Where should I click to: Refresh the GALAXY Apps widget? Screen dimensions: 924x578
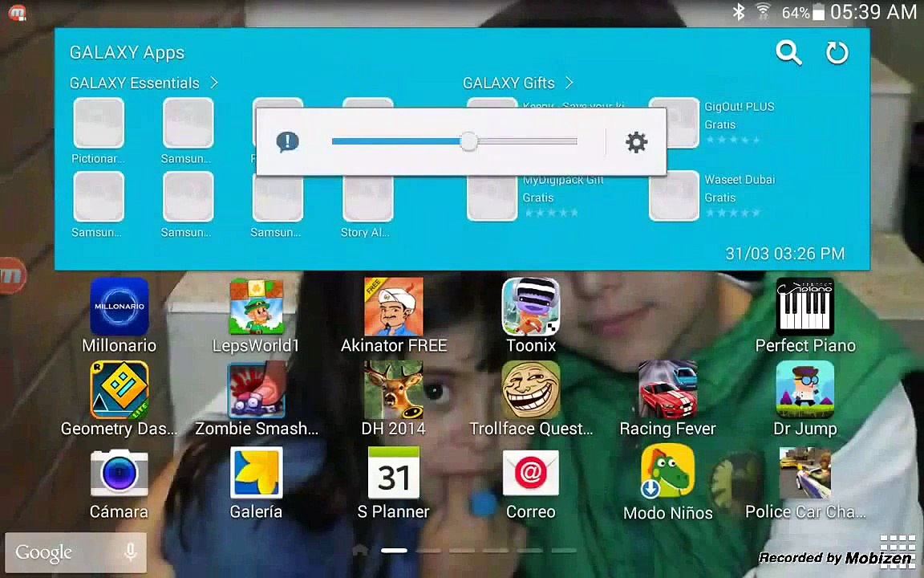pyautogui.click(x=837, y=52)
